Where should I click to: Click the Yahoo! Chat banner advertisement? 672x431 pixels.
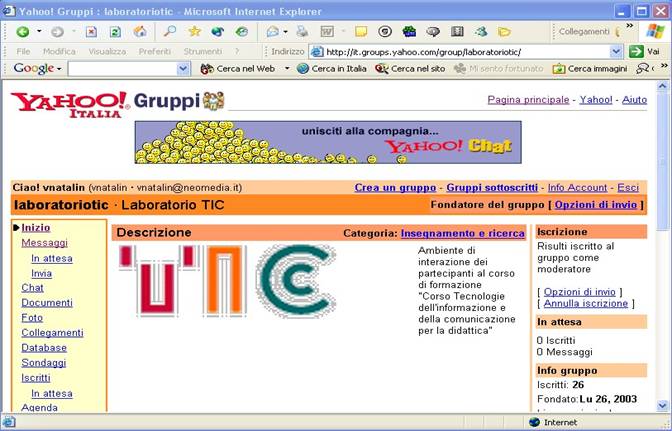tap(328, 142)
